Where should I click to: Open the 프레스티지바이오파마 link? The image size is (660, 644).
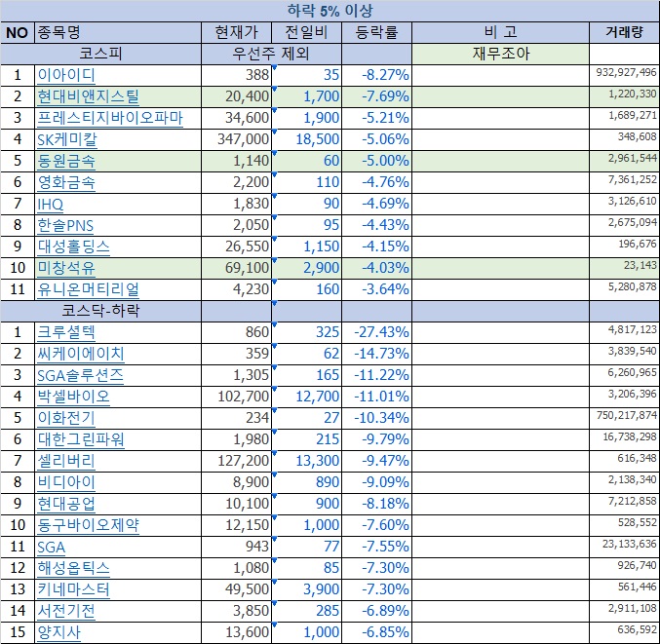[110, 118]
